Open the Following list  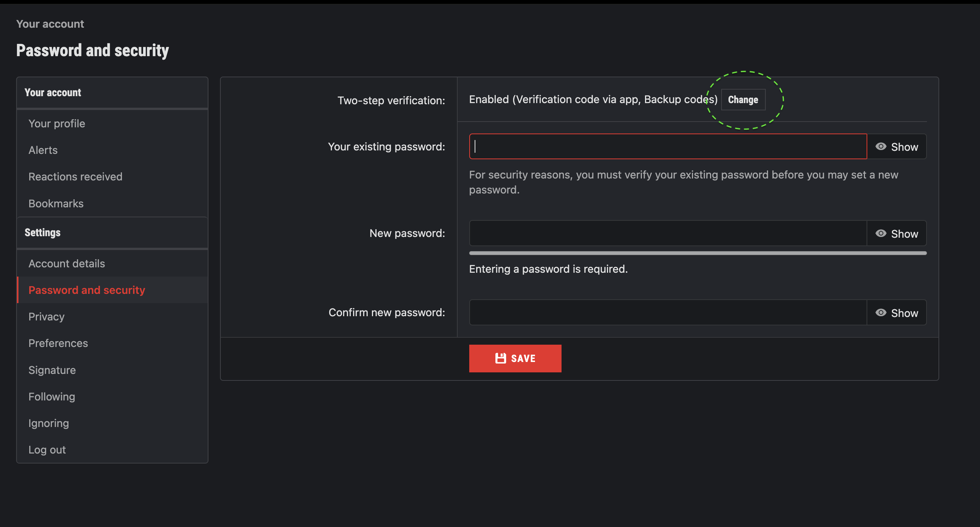pos(112,397)
